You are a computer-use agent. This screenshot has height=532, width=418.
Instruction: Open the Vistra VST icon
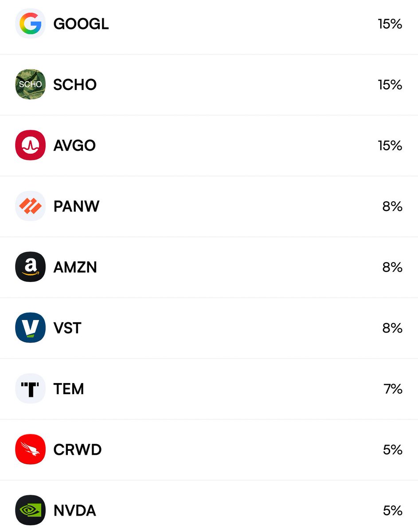tap(30, 328)
